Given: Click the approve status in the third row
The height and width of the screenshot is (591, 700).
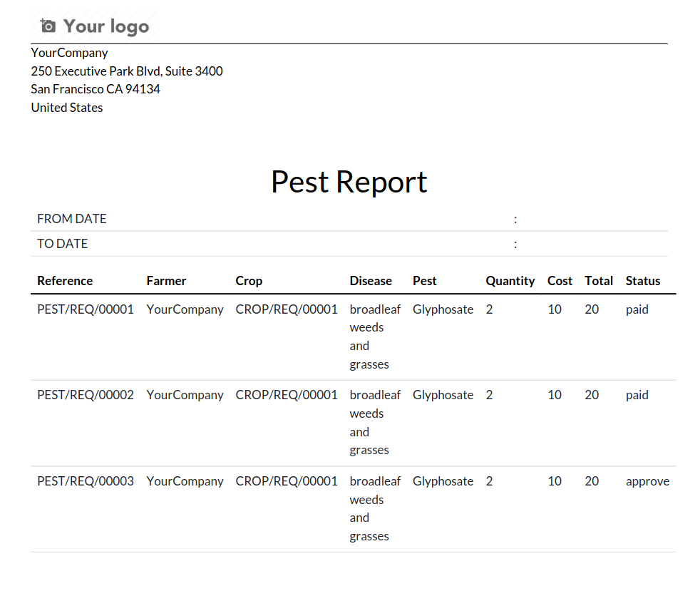Looking at the screenshot, I should [x=647, y=481].
